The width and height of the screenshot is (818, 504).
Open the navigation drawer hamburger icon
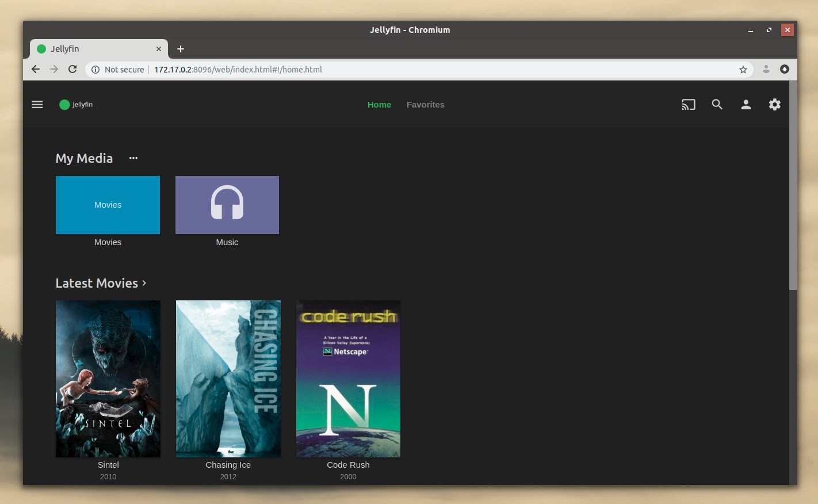tap(37, 104)
